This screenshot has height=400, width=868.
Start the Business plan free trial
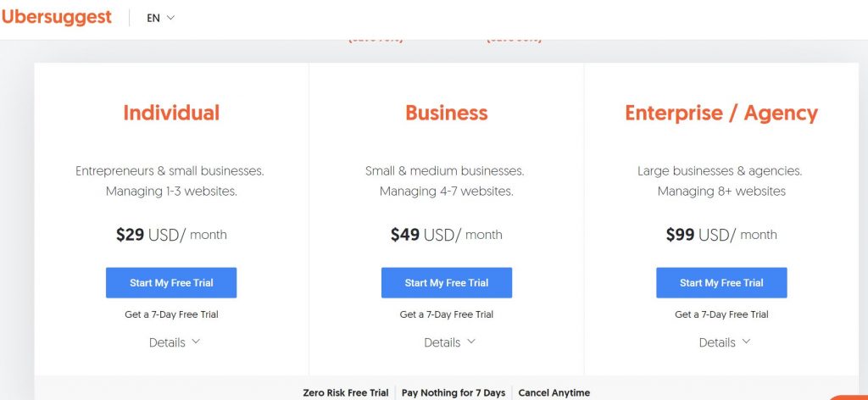(x=446, y=283)
